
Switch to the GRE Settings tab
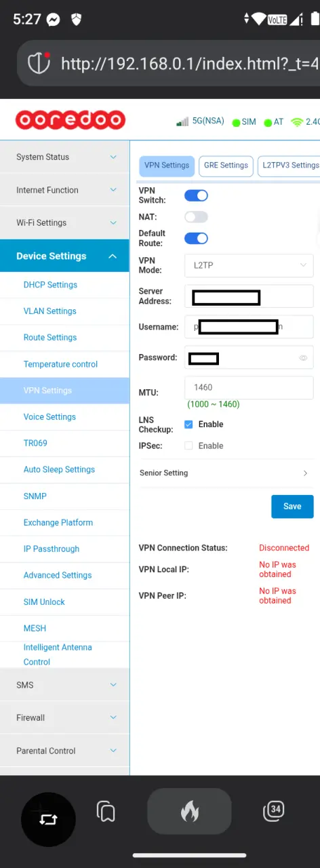[226, 165]
